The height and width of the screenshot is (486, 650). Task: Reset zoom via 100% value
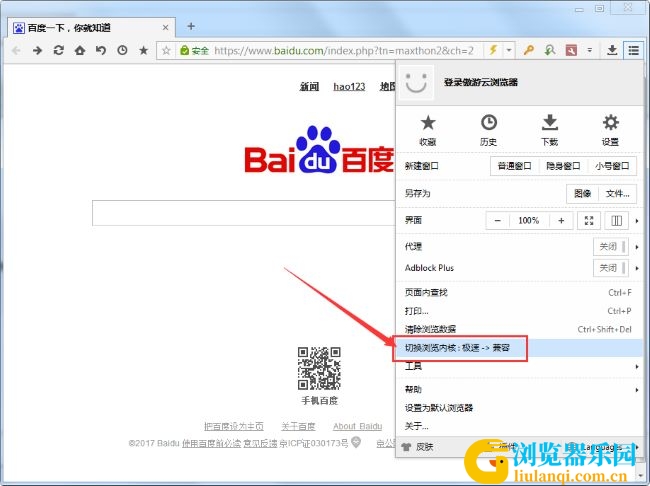529,221
